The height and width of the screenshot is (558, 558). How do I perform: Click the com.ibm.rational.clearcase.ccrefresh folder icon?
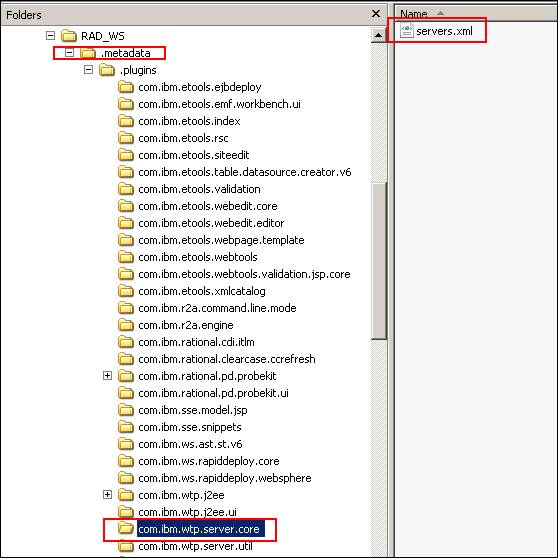(126, 359)
